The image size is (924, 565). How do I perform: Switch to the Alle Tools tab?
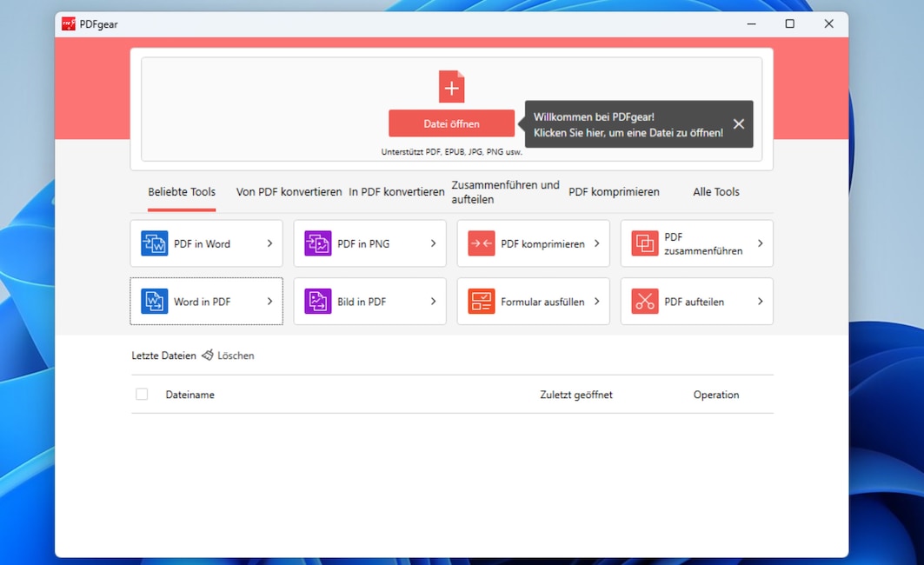[715, 191]
